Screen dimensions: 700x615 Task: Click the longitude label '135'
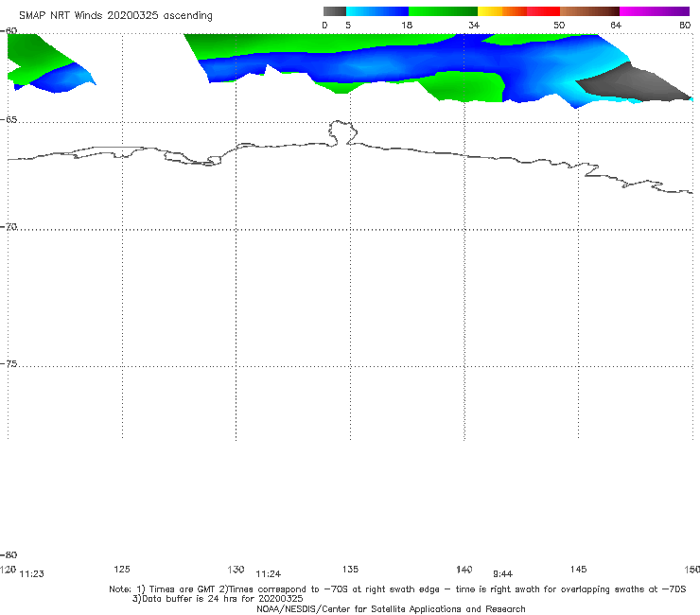coord(350,569)
